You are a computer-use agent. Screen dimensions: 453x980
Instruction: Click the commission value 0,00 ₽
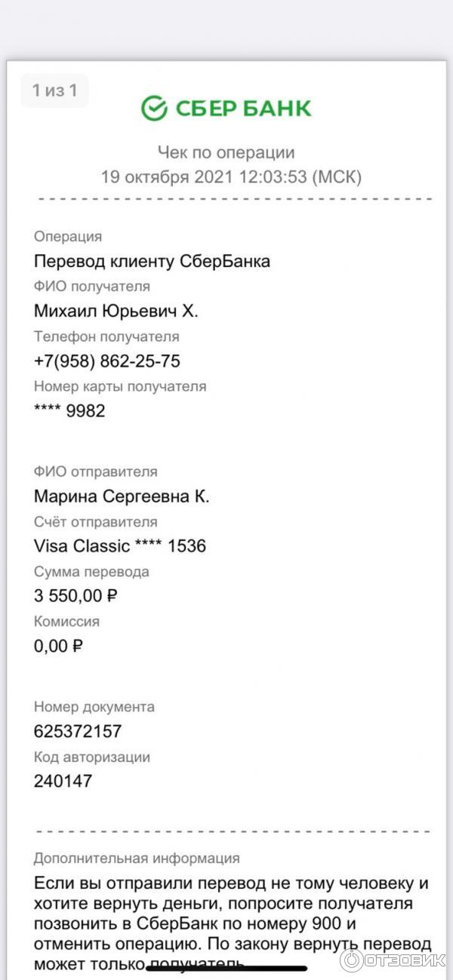[58, 646]
